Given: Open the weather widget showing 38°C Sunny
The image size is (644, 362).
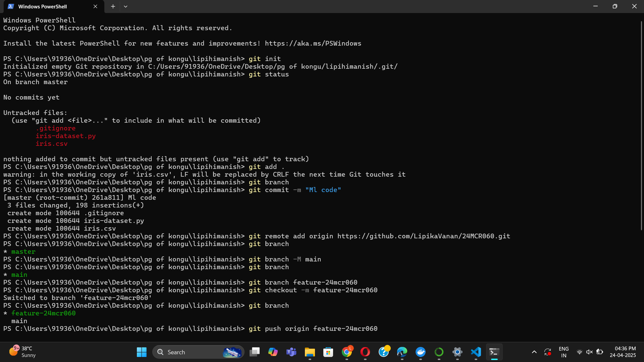Looking at the screenshot, I should [x=22, y=352].
